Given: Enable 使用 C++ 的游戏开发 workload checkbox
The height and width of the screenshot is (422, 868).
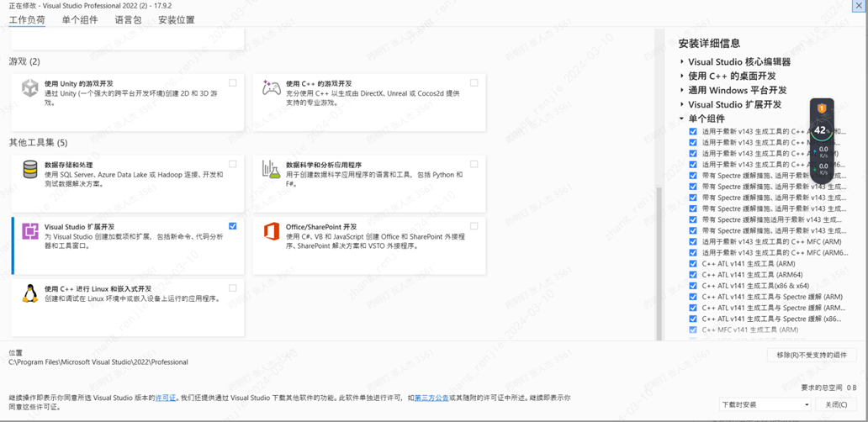Looking at the screenshot, I should click(474, 83).
